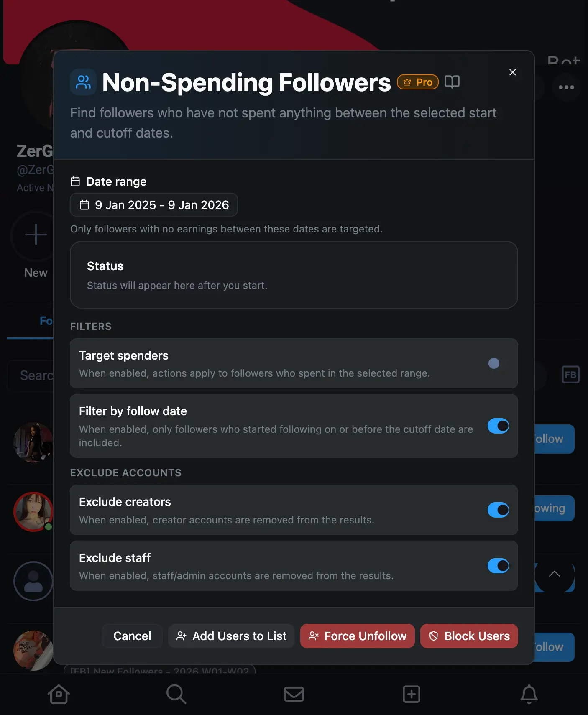This screenshot has height=715, width=588.
Task: Open Messages via the envelope icon
Action: click(x=294, y=694)
